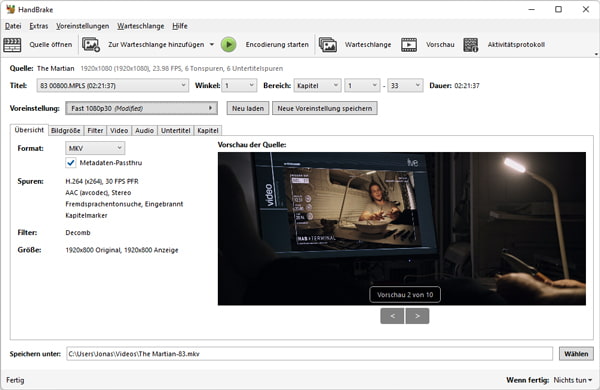Click the Dauer value 02:21:37
600x390 pixels.
[x=467, y=86]
